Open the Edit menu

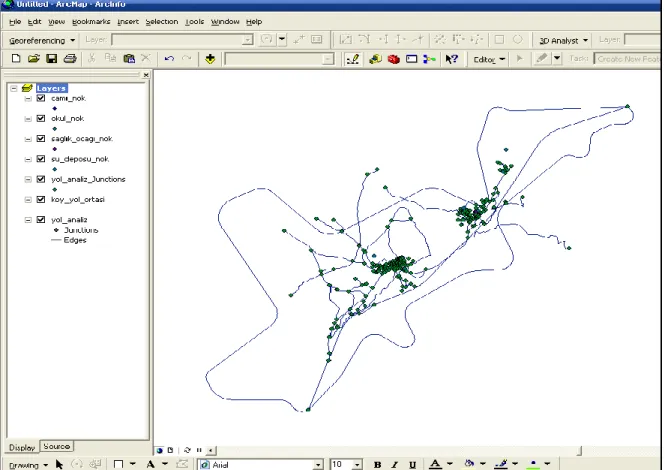[34, 22]
